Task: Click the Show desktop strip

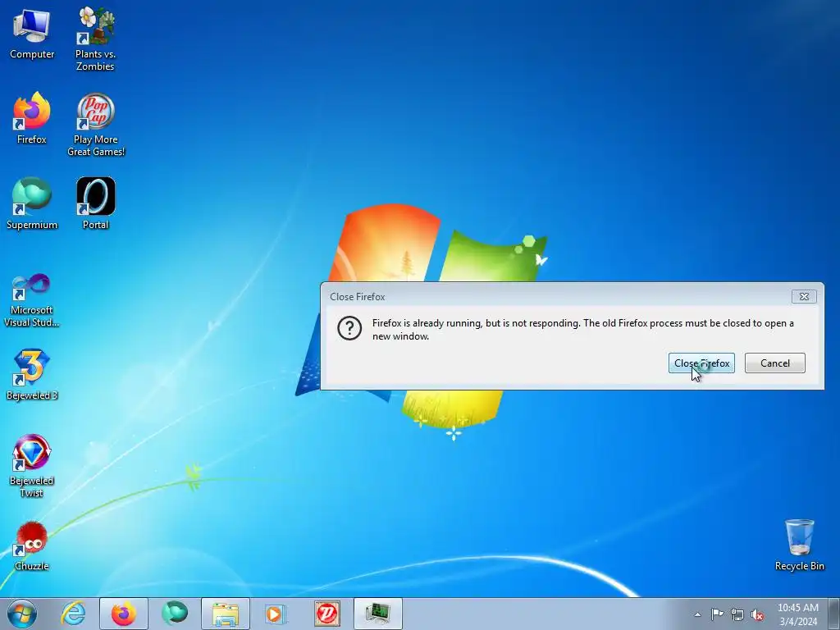Action: pyautogui.click(x=834, y=614)
